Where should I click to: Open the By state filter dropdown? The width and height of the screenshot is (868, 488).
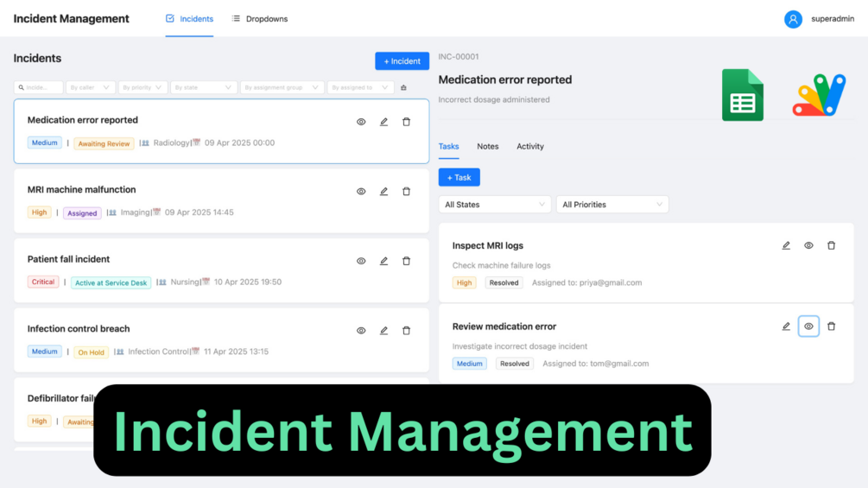tap(204, 87)
